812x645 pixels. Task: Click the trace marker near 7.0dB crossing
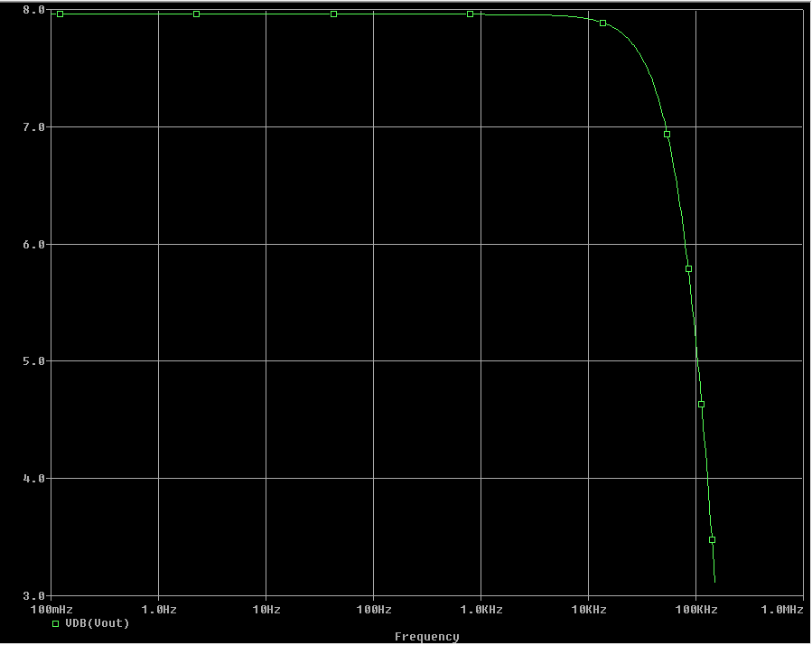click(666, 133)
